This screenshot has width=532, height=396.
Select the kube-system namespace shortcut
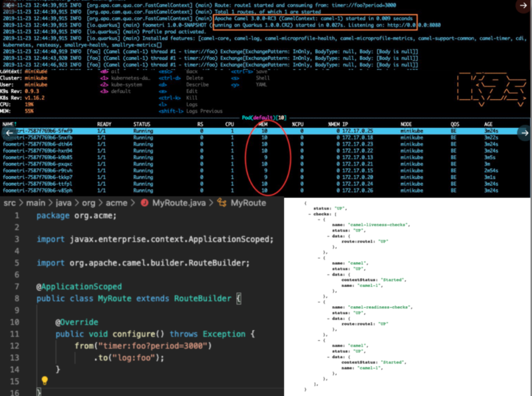coord(126,85)
